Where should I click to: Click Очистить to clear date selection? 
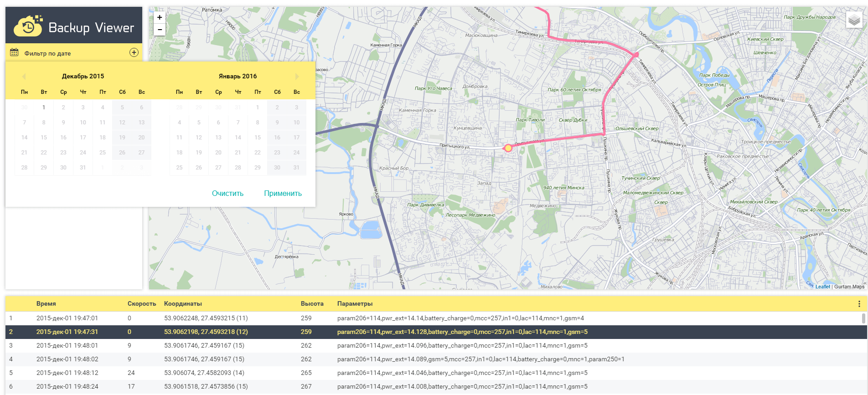point(227,193)
